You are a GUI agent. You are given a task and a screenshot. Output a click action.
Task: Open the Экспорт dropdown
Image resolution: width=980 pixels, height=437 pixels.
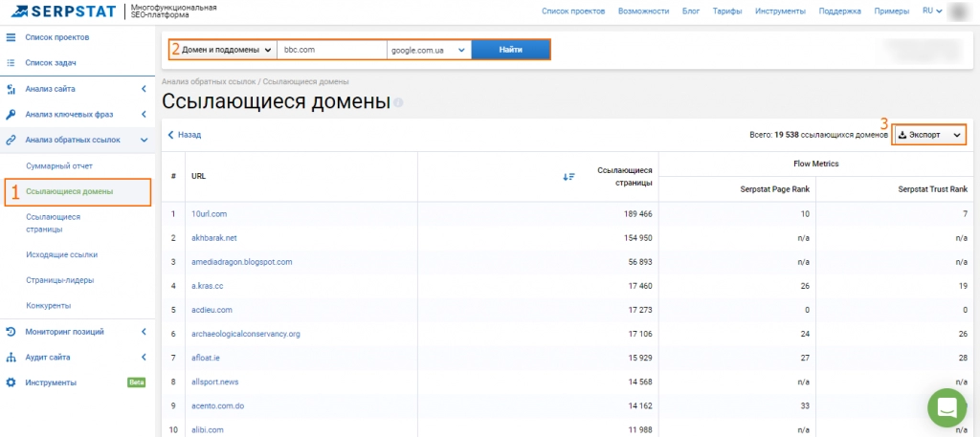[929, 135]
